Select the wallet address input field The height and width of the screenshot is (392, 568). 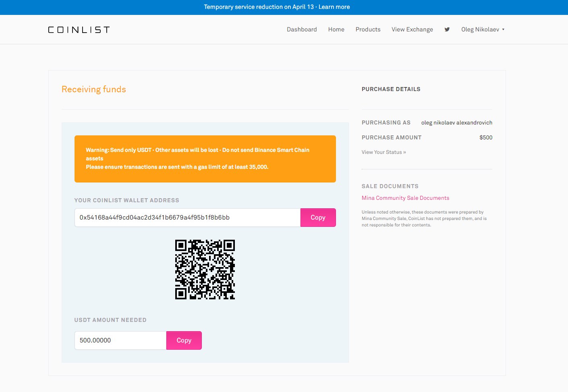(x=188, y=218)
